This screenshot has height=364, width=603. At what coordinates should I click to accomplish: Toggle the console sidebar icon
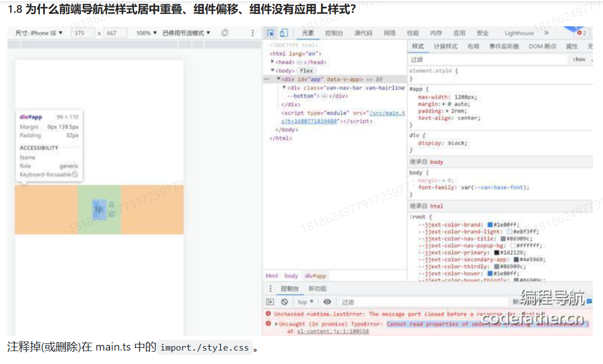click(270, 302)
